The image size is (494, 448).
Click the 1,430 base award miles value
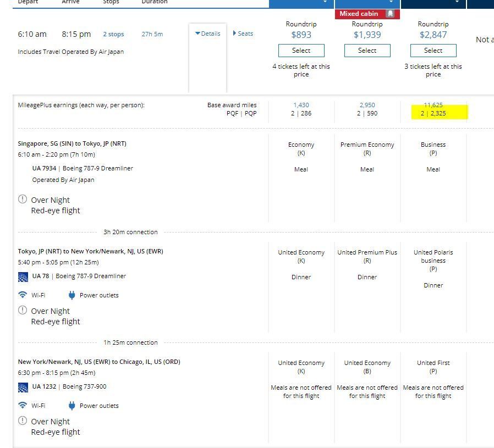click(x=301, y=105)
